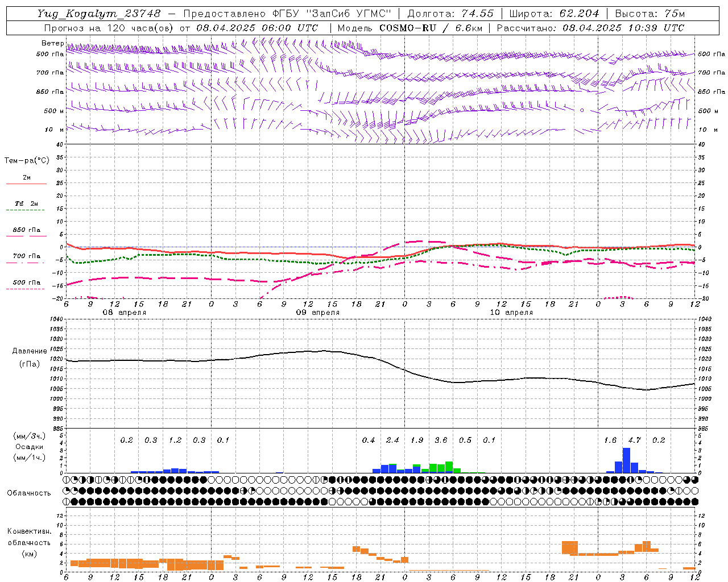
Task: Click the Долгота: 74.55 longitude value
Action: tap(450, 14)
